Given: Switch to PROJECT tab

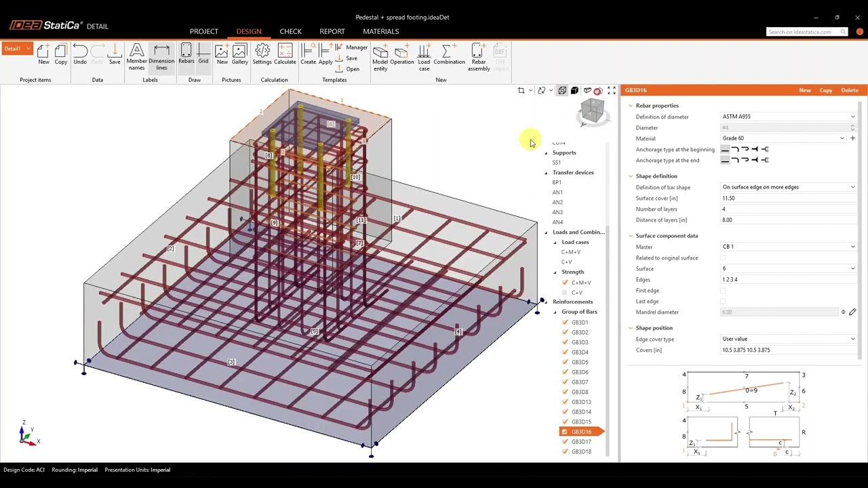Looking at the screenshot, I should 204,31.
